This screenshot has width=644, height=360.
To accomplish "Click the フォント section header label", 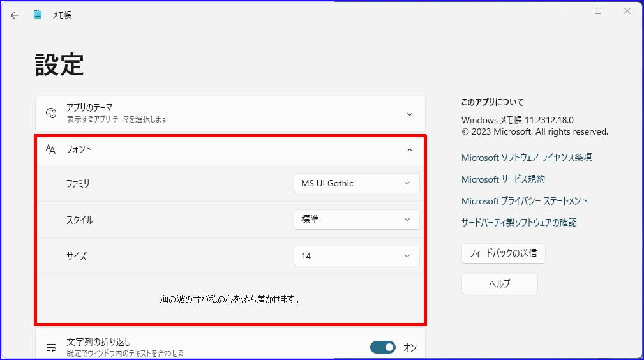I will click(x=79, y=149).
